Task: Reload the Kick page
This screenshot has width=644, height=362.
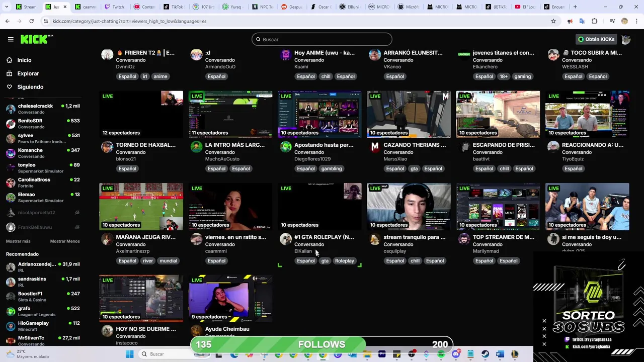Action: (31, 21)
